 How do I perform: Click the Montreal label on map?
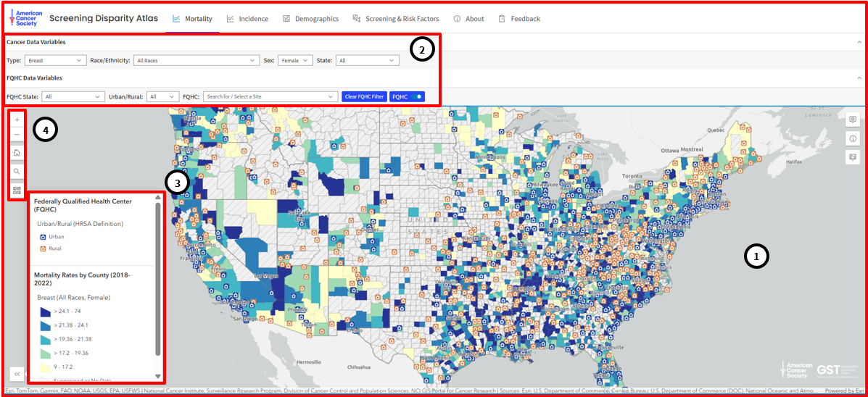point(692,150)
